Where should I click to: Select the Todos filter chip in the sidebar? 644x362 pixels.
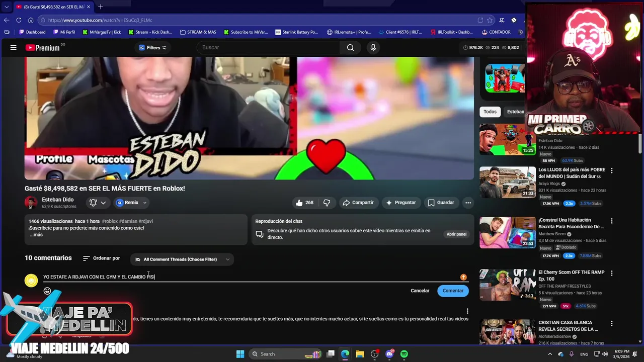490,112
